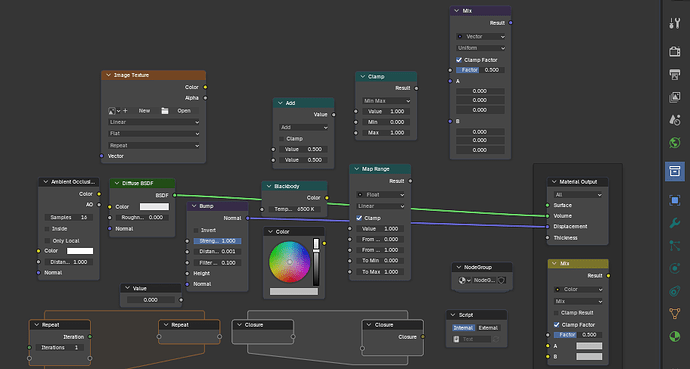Collapse the Bump node
This screenshot has width=690, height=369.
pos(194,206)
